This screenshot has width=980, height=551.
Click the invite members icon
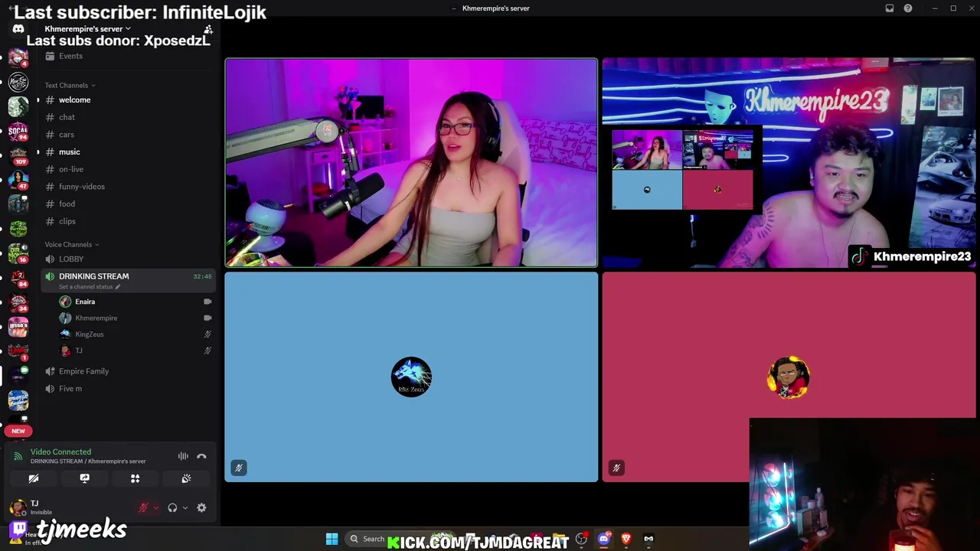(x=208, y=29)
